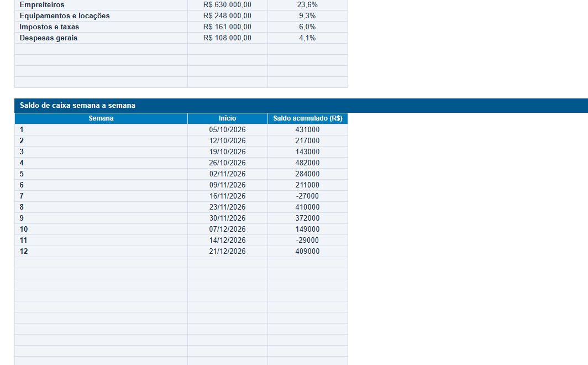
Task: Click the 482000 balance cell
Action: coord(308,163)
